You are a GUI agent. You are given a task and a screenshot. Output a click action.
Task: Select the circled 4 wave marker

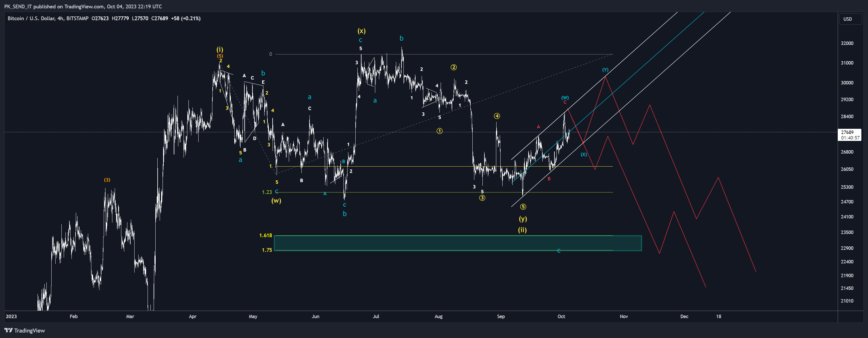pyautogui.click(x=497, y=116)
